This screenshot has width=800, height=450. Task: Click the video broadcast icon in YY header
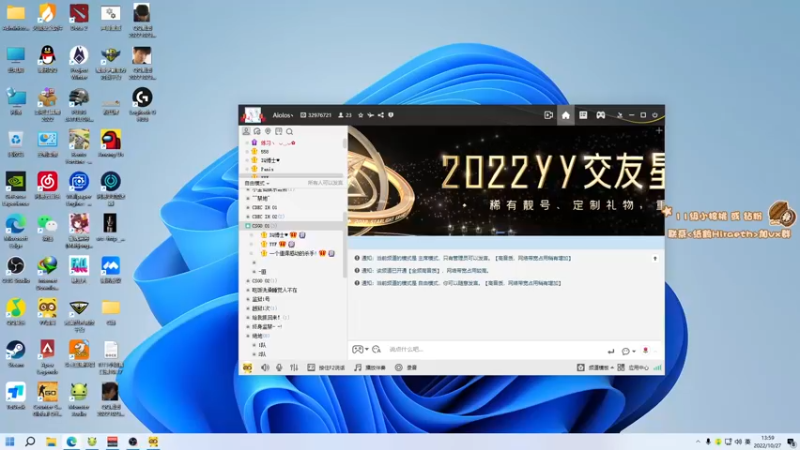pyautogui.click(x=548, y=115)
